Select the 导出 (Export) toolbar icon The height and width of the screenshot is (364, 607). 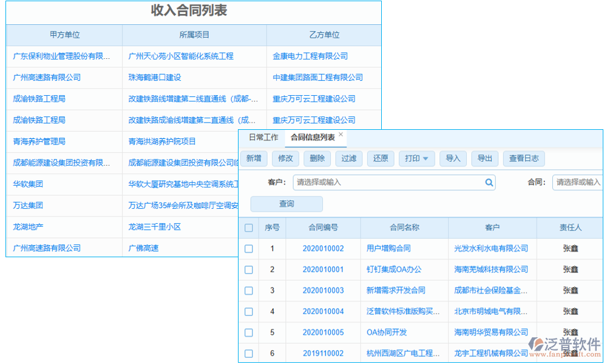(484, 158)
